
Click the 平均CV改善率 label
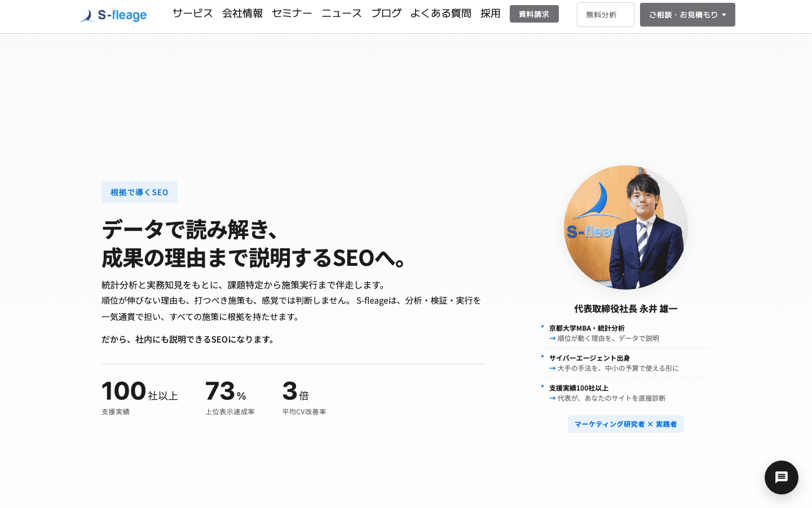point(304,412)
